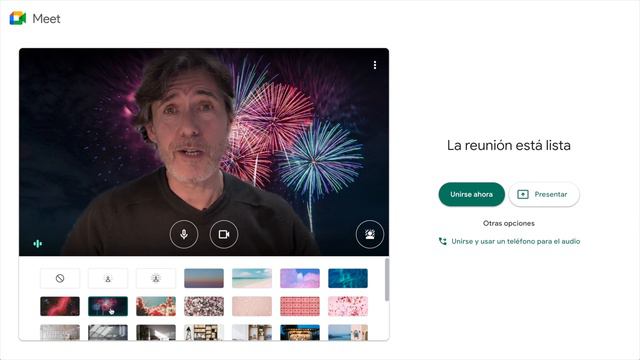Viewport: 640px width, 360px height.
Task: Click the Otras opciones text
Action: [x=509, y=223]
